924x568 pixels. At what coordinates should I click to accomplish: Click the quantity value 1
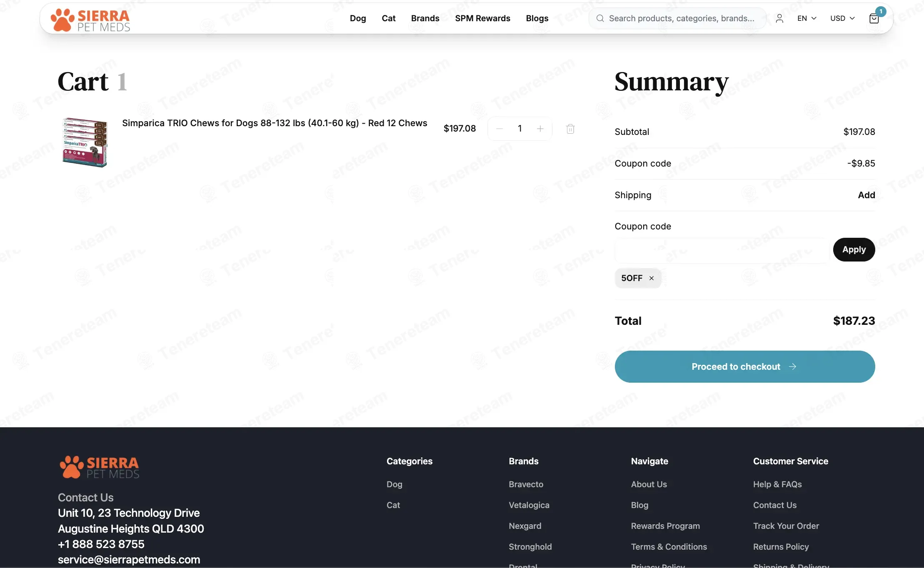click(x=520, y=129)
